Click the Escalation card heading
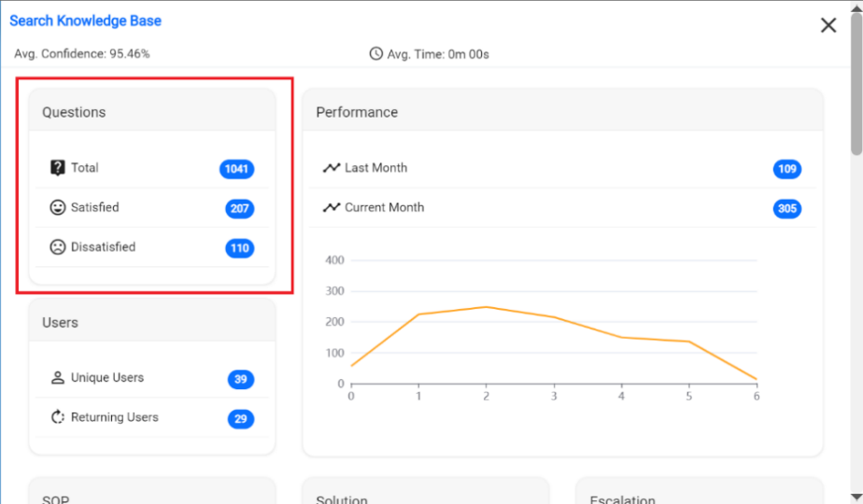Image resolution: width=863 pixels, height=504 pixels. coord(622,499)
